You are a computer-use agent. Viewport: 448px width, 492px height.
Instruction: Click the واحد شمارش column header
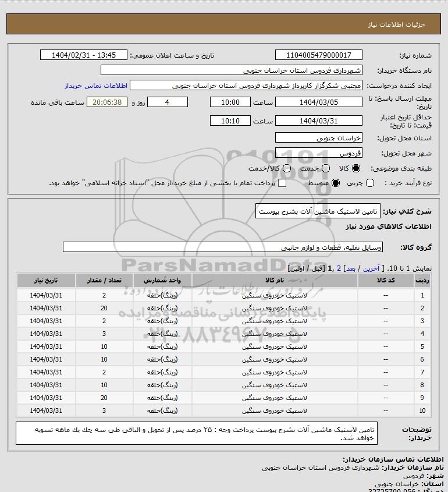[x=162, y=280]
